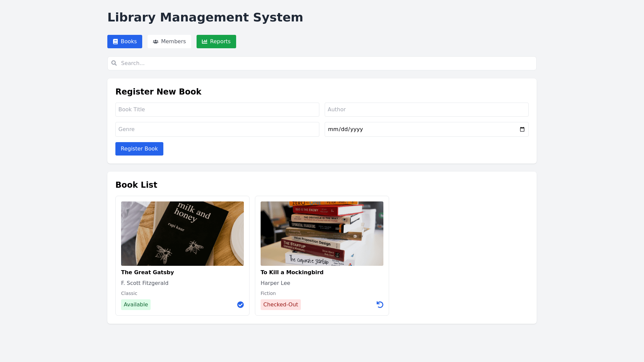Click the return arrow icon on To Kill a Mockingbird
This screenshot has width=644, height=362.
tap(380, 305)
